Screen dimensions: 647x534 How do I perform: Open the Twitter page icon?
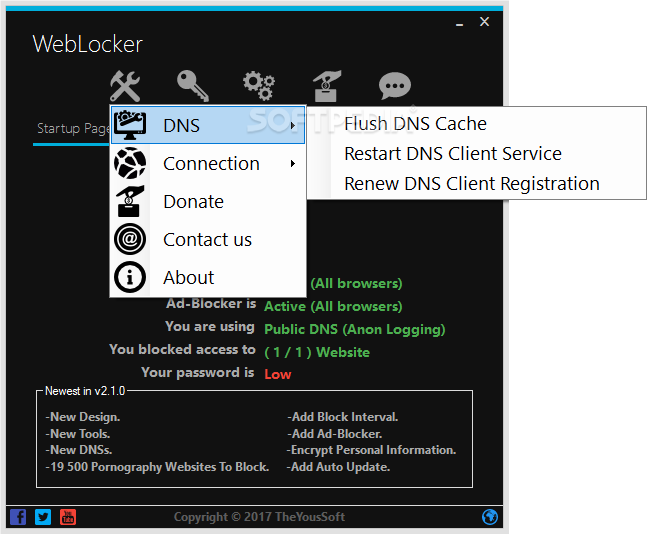[43, 517]
